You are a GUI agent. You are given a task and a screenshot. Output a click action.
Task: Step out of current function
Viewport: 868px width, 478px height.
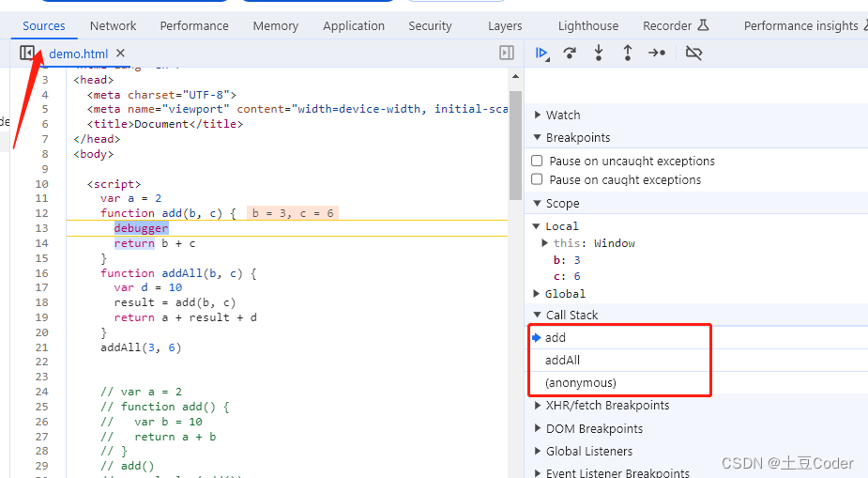tap(627, 54)
